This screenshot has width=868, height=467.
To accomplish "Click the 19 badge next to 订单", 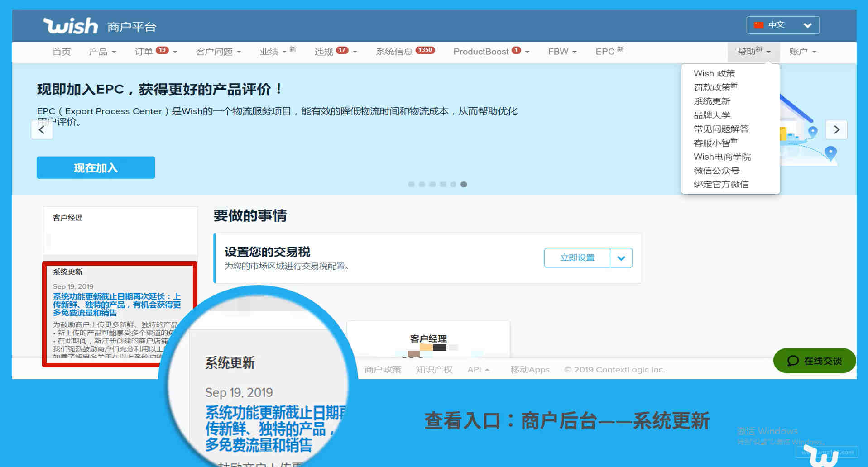I will [x=162, y=50].
